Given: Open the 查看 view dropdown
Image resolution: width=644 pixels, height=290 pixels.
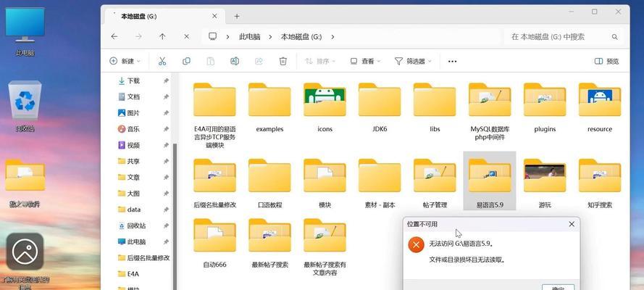Looking at the screenshot, I should pyautogui.click(x=365, y=61).
